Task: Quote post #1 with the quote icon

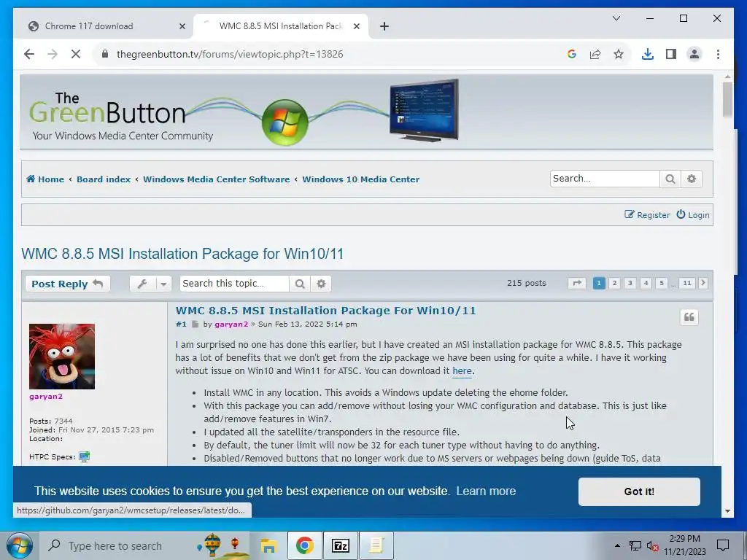Action: click(x=689, y=317)
